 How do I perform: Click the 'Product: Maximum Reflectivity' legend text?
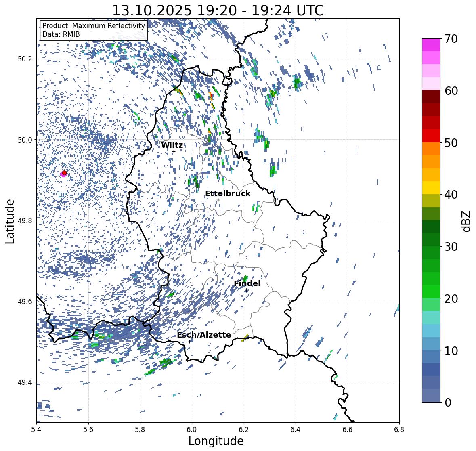click(94, 26)
